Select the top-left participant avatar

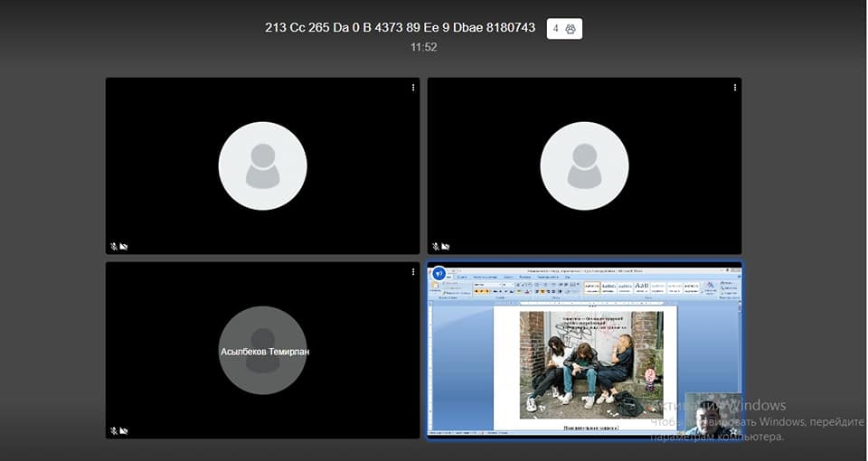click(262, 165)
